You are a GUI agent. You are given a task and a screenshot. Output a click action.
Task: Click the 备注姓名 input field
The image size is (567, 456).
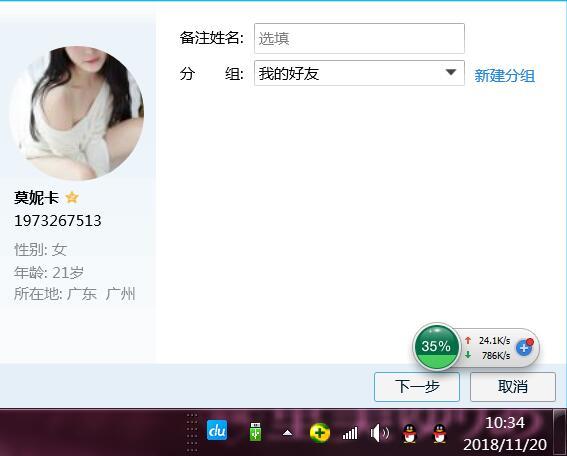(359, 38)
